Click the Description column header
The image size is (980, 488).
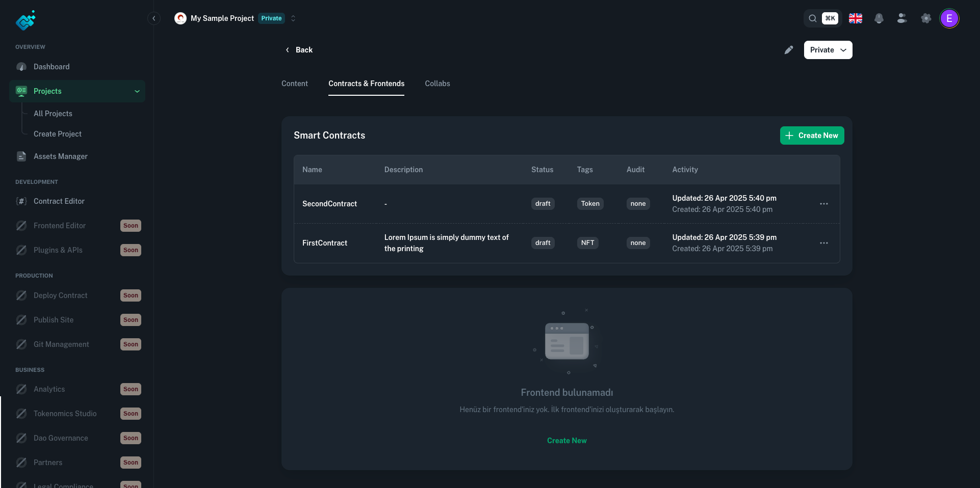403,170
